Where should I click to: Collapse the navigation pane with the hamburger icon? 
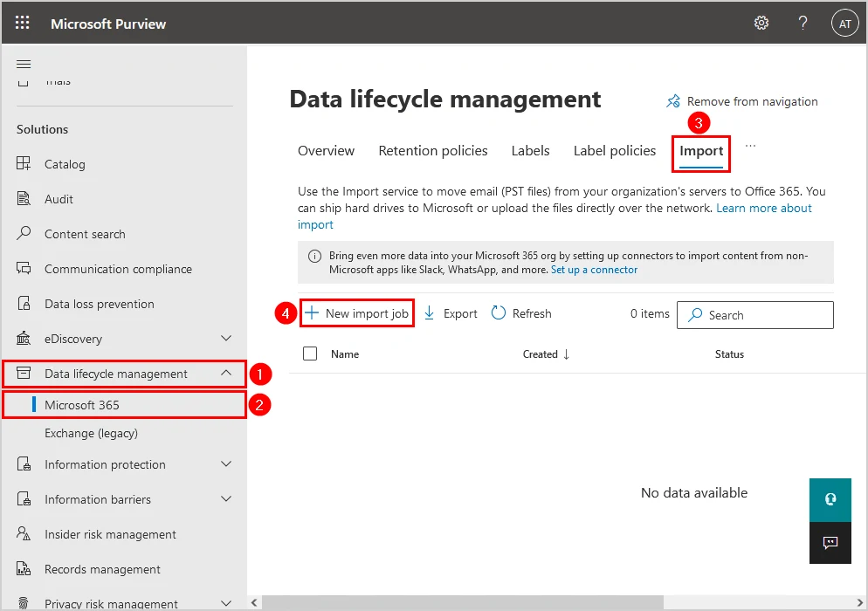pyautogui.click(x=24, y=63)
